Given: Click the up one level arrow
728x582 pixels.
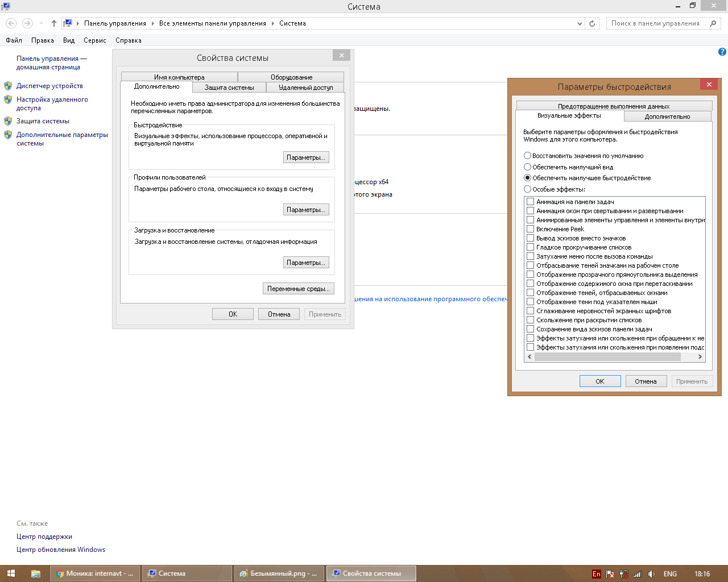Looking at the screenshot, I should 54,23.
